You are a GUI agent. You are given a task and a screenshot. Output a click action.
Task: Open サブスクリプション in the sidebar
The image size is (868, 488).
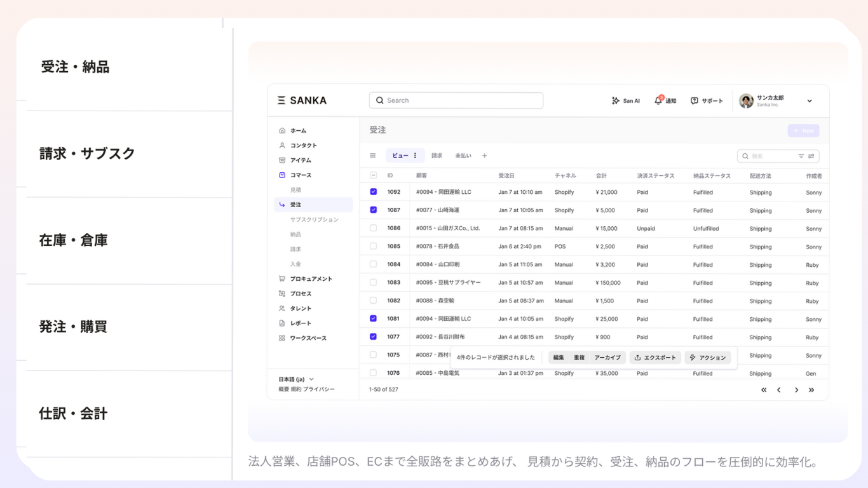click(x=314, y=220)
